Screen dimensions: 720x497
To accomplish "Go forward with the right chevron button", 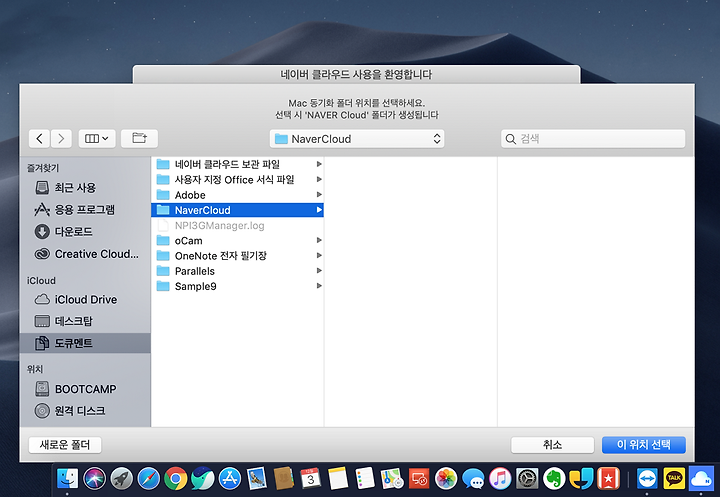I will point(61,138).
